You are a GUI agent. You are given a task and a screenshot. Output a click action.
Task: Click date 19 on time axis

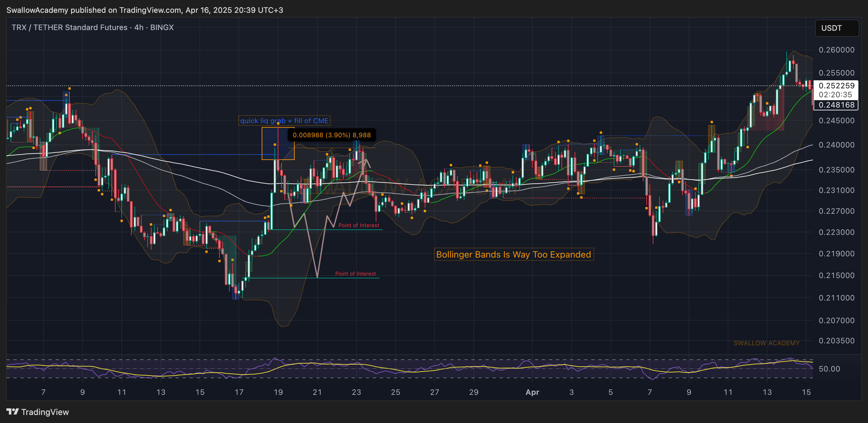point(278,392)
